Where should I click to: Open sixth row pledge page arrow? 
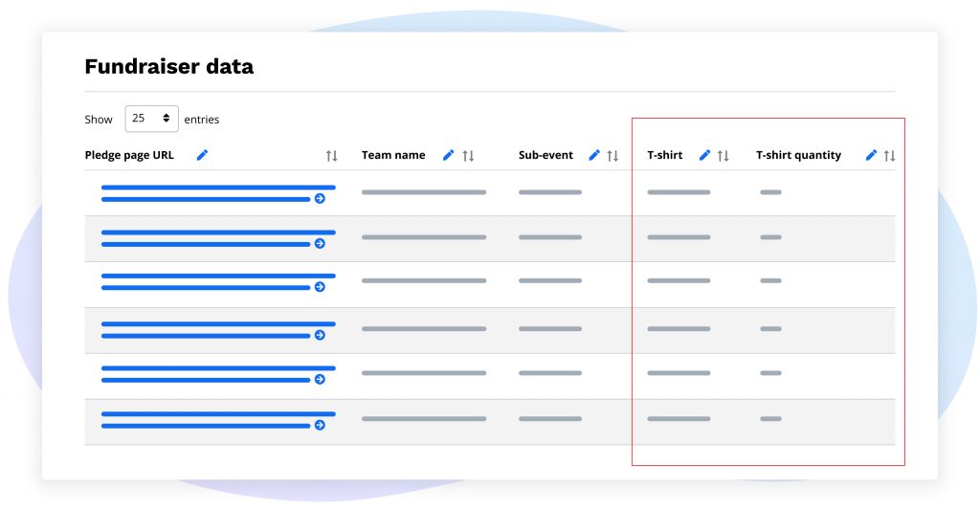pos(320,425)
